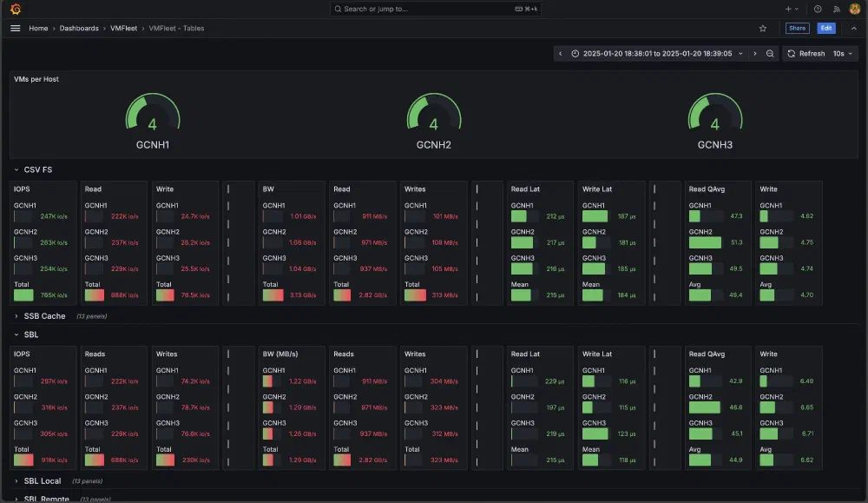
Task: Click the Edit button
Action: (826, 29)
